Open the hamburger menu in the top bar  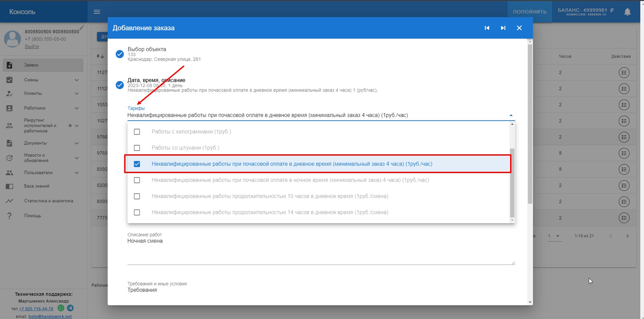click(97, 12)
